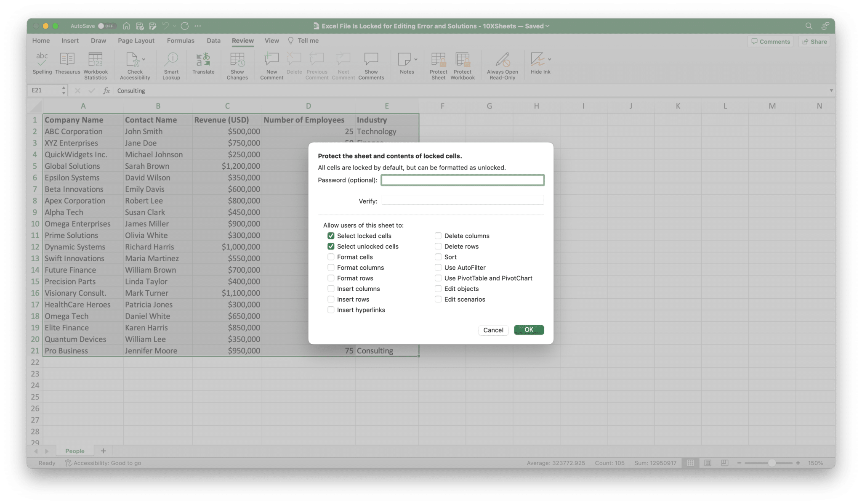The width and height of the screenshot is (862, 504).
Task: Click Show Comments in ribbon
Action: tap(371, 66)
